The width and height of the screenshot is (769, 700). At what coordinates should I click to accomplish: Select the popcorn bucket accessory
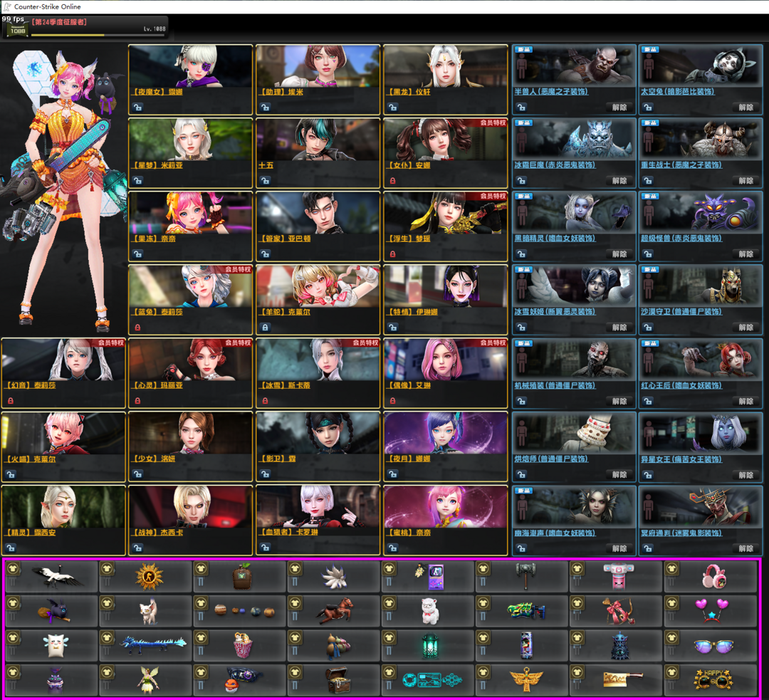[x=244, y=646]
